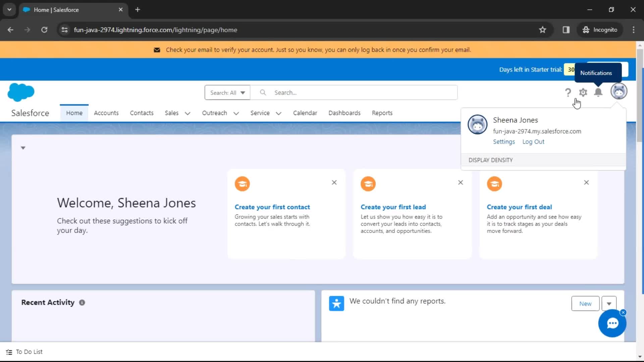The height and width of the screenshot is (362, 644).
Task: Click the To Do List checklist icon
Action: click(x=9, y=352)
